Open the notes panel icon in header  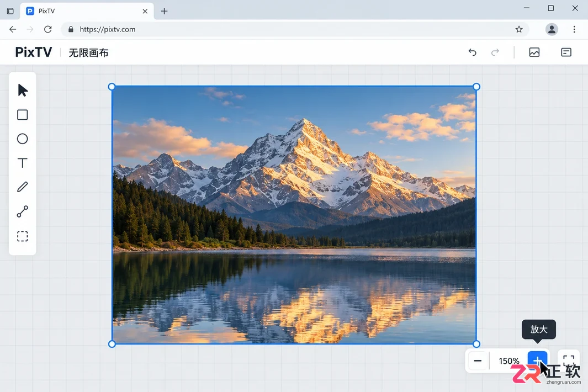566,52
